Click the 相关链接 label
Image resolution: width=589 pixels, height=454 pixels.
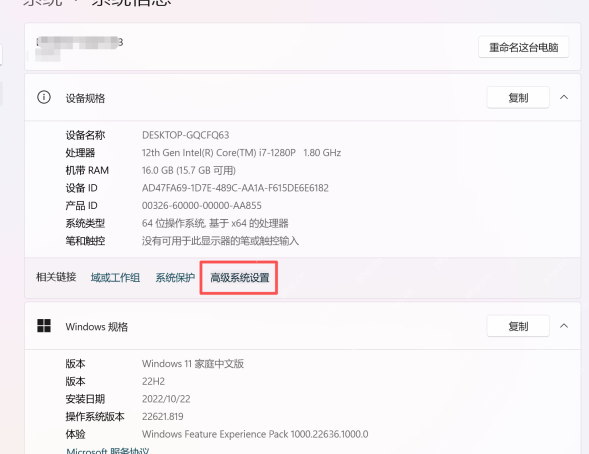tap(56, 277)
